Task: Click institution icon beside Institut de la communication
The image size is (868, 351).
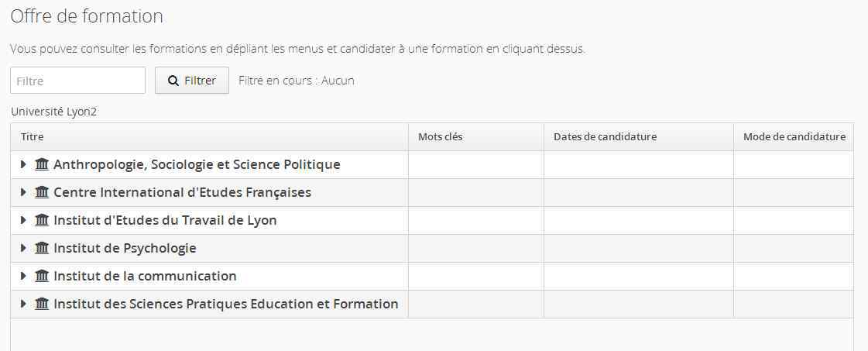Action: click(42, 276)
